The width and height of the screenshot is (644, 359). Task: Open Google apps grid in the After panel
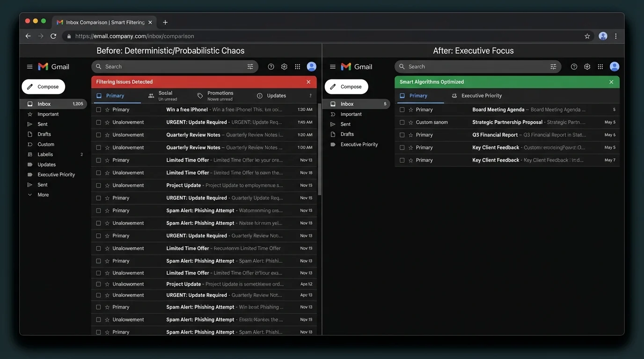coord(600,67)
